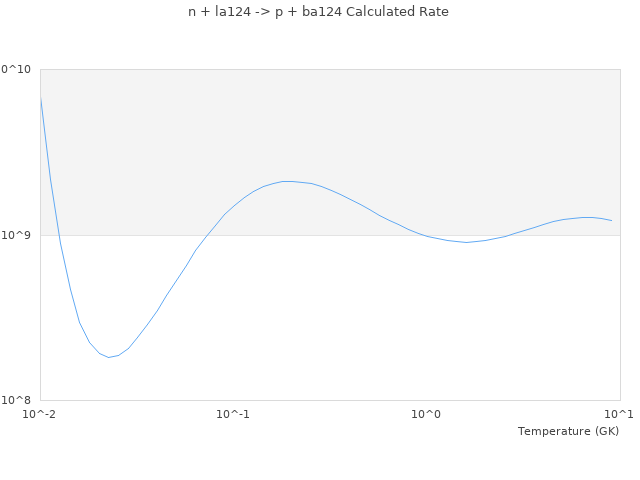The image size is (640, 480).
Task: Click the curve directly above the 10^0 tick
Action: tap(426, 236)
